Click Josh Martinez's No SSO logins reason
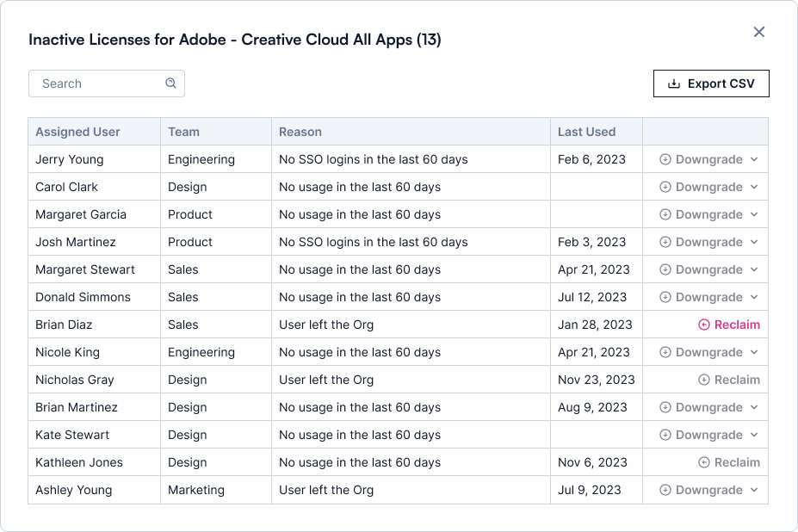Image resolution: width=798 pixels, height=532 pixels. pyautogui.click(x=373, y=242)
